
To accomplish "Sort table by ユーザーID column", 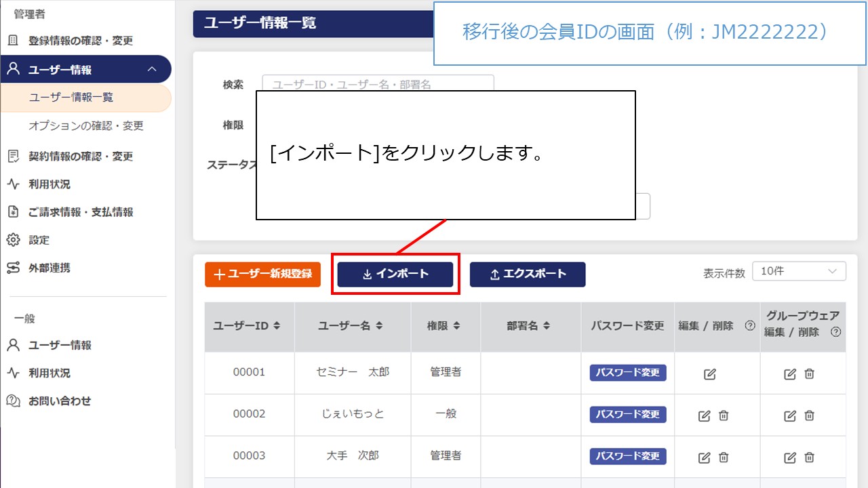I will 277,326.
